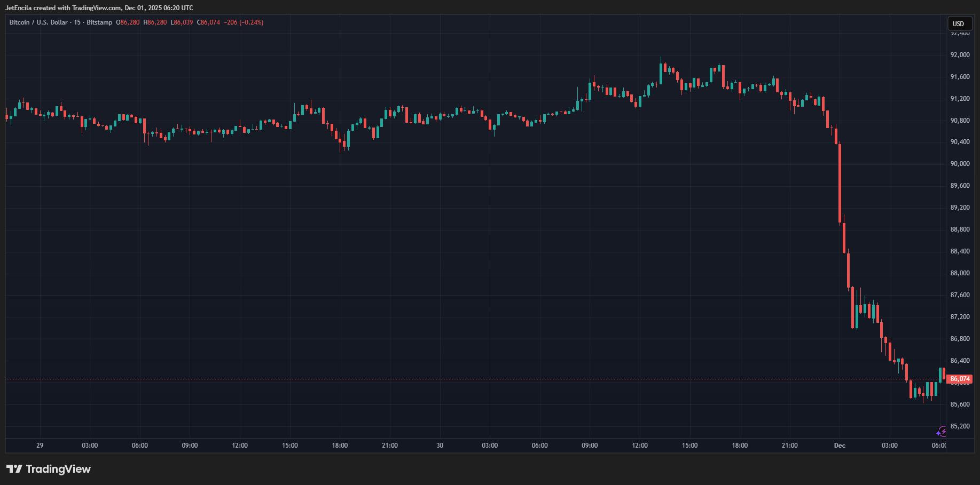Click the TradingView wordmark at bottom left
Screen dimensions: 980x485
[x=58, y=469]
